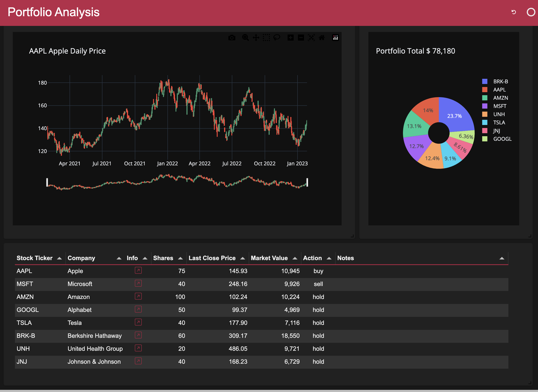
Task: Choose the box select tool
Action: 266,38
